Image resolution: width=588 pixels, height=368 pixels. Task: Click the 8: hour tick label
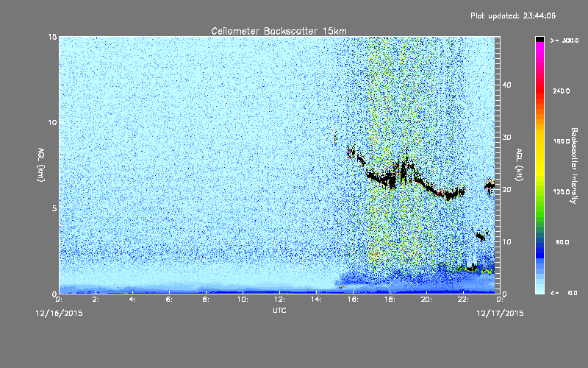click(206, 300)
